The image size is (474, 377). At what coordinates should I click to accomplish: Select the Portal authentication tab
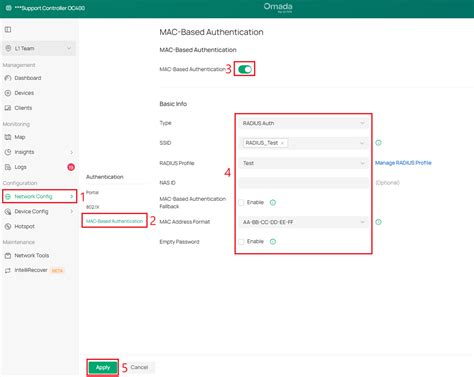pyautogui.click(x=92, y=192)
